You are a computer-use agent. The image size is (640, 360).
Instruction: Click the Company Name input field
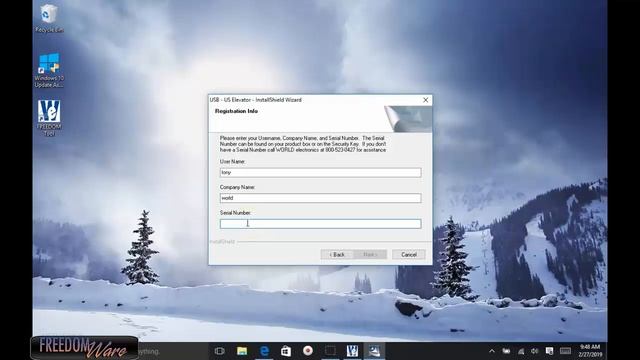click(x=320, y=198)
